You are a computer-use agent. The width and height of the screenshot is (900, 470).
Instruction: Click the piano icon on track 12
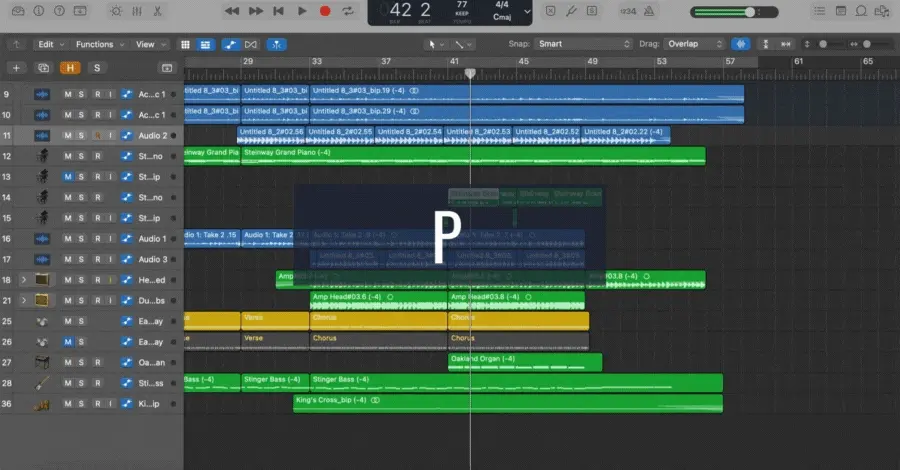[x=42, y=156]
